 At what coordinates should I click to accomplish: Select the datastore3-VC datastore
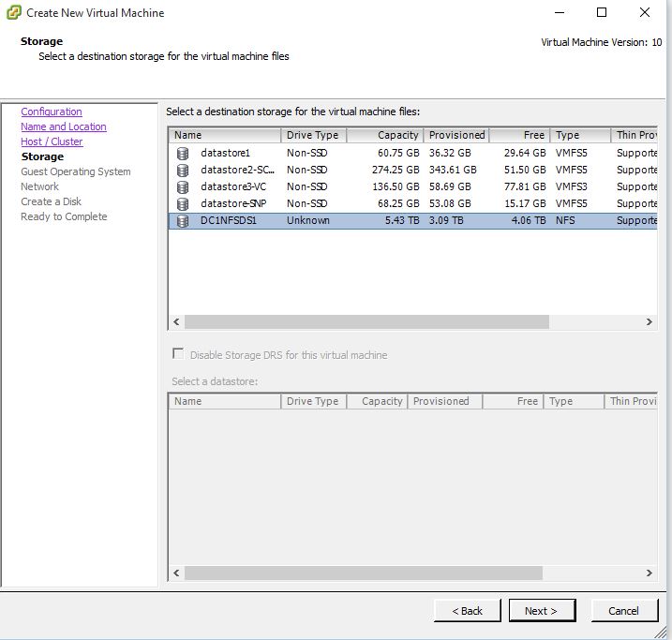pos(413,186)
